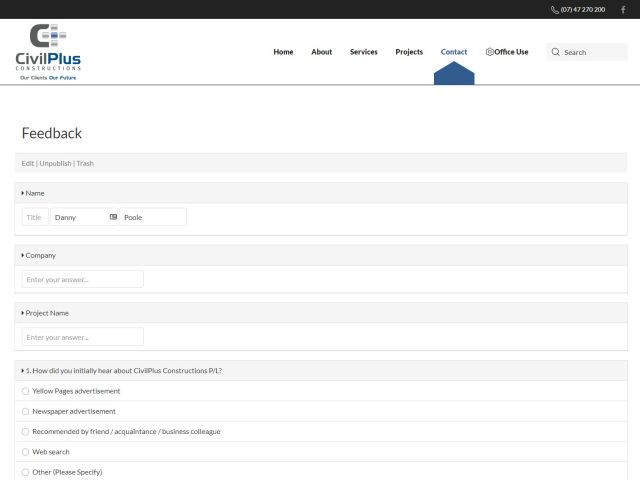This screenshot has width=640, height=480.
Task: Open the About menu item
Action: [x=322, y=52]
